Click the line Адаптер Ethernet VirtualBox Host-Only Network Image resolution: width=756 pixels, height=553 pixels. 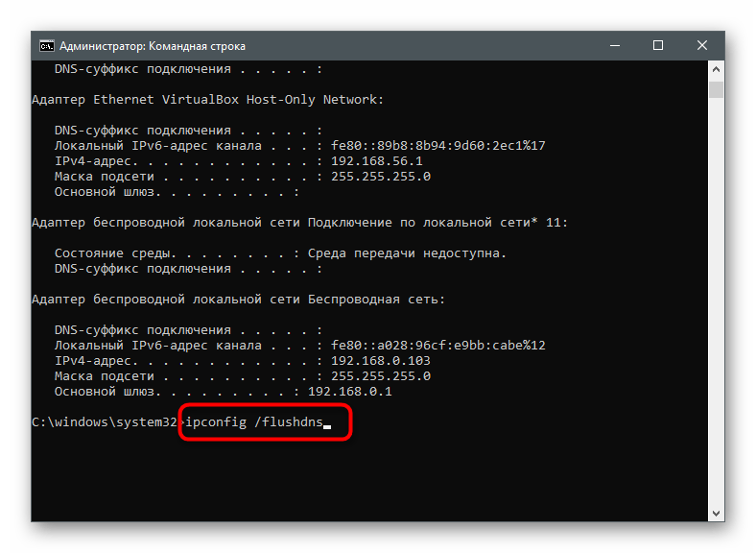208,100
